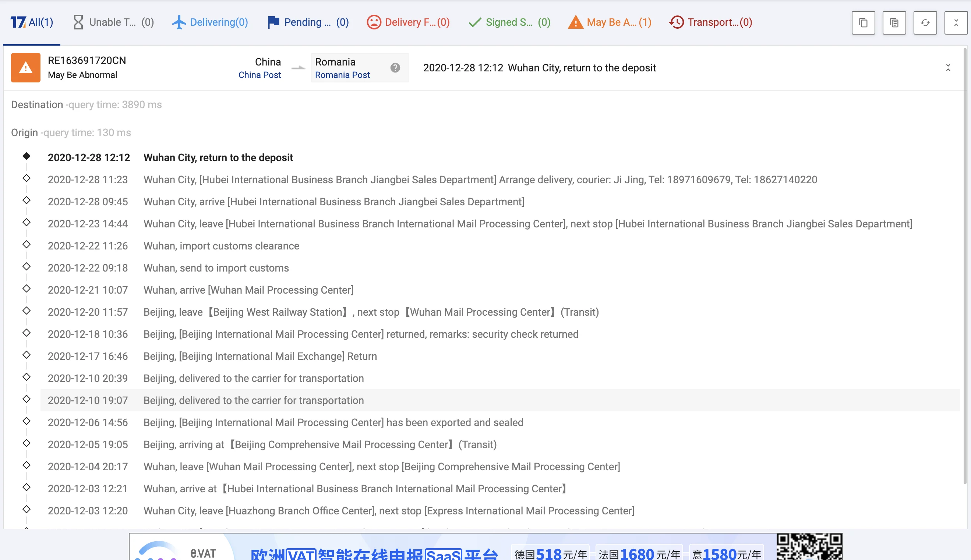Image resolution: width=971 pixels, height=560 pixels.
Task: Open the Transport Long Time(0) tab
Action: 710,22
